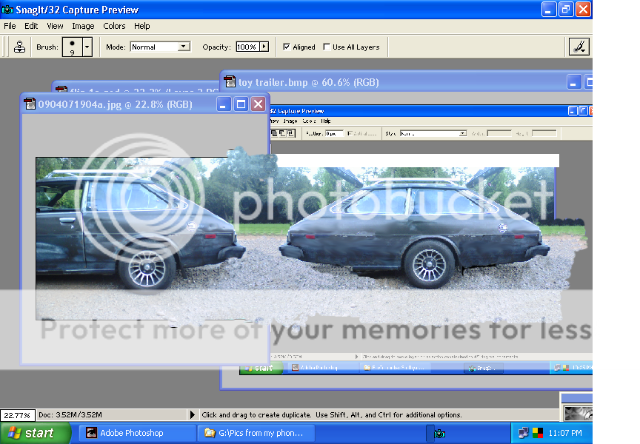This screenshot has height=444, width=640.
Task: Open the Edit menu
Action: 31,26
